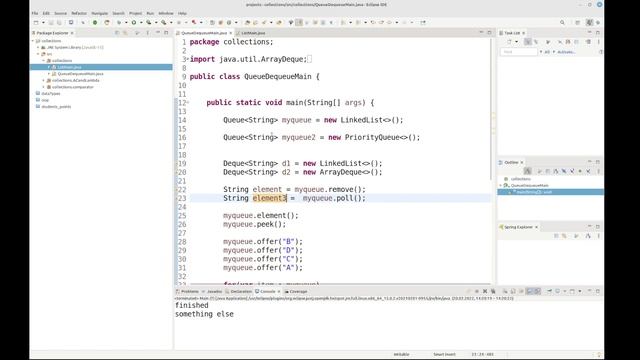Screen dimensions: 640x360
Task: Open Outline view menu
Action: point(598,171)
